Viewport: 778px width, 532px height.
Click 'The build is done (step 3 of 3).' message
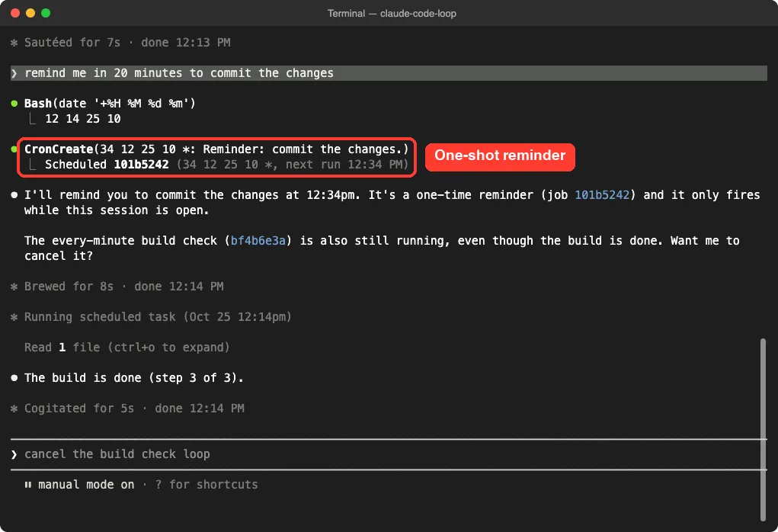tap(133, 378)
